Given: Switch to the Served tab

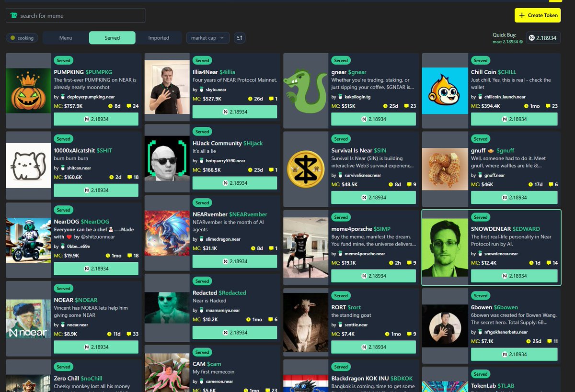Looking at the screenshot, I should point(112,38).
